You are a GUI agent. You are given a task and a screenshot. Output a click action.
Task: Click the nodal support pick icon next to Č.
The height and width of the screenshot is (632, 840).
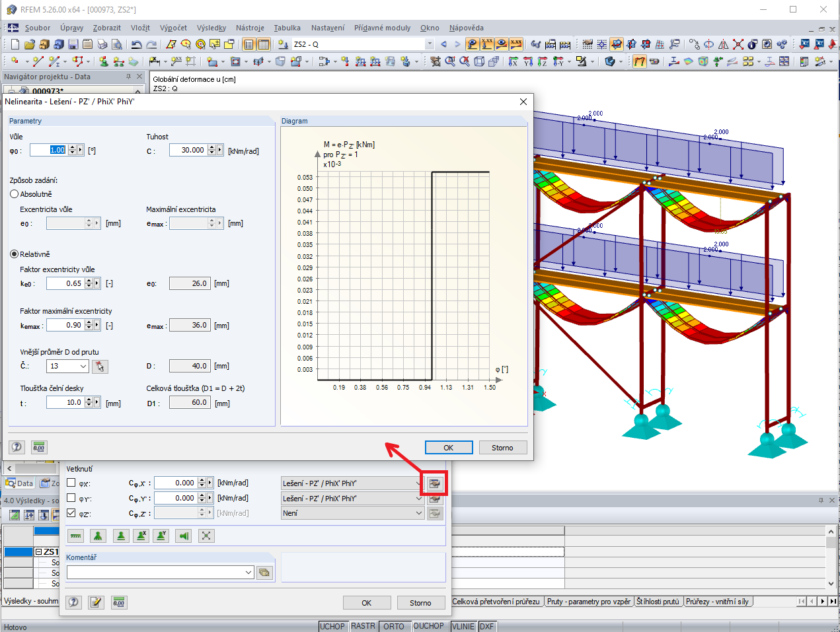[100, 366]
